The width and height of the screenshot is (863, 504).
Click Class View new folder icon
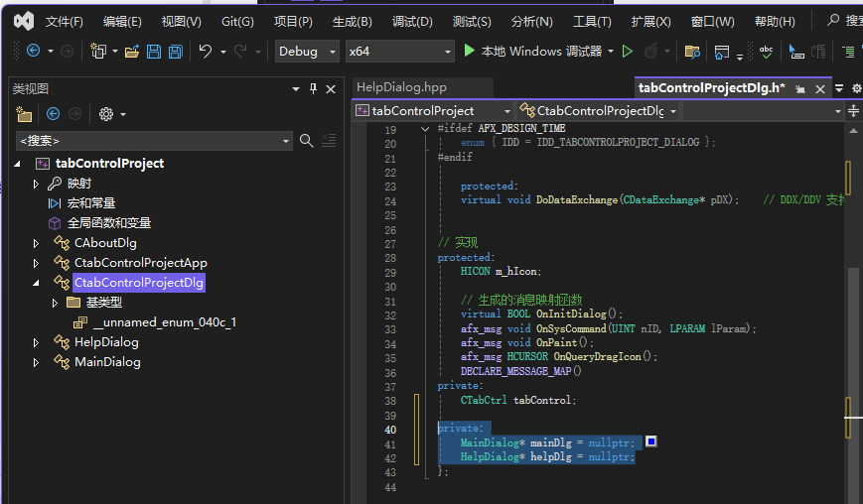[x=24, y=114]
